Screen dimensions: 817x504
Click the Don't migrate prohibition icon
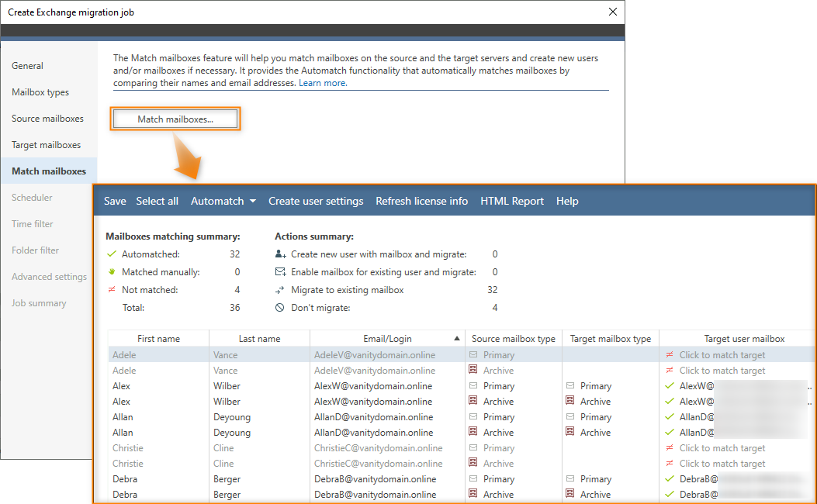(x=280, y=308)
